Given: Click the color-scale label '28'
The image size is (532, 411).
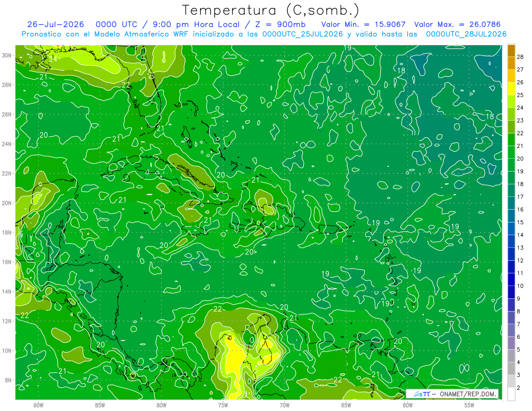Looking at the screenshot, I should pos(520,56).
